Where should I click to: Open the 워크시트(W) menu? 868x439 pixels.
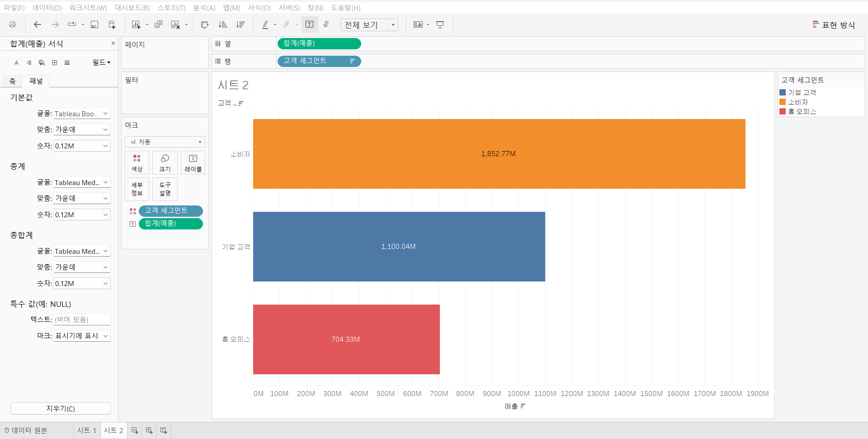tap(88, 8)
